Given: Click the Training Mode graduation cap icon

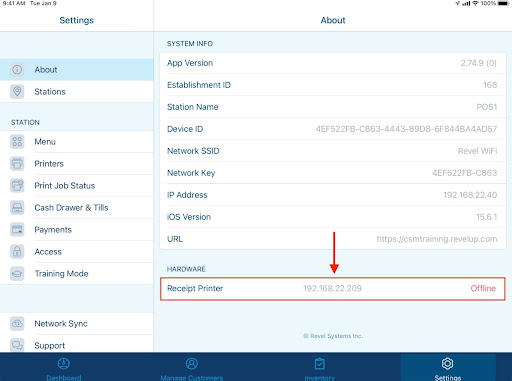Looking at the screenshot, I should tap(17, 274).
